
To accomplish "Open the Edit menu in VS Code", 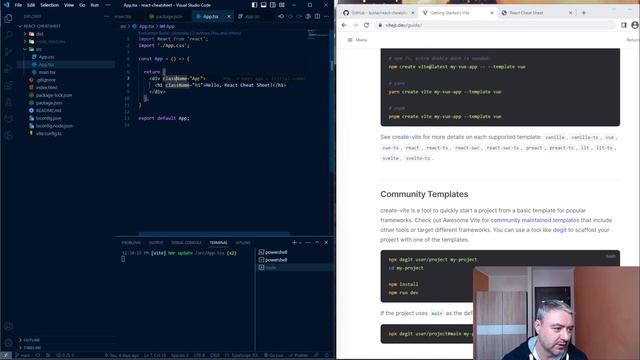I will tap(31, 5).
